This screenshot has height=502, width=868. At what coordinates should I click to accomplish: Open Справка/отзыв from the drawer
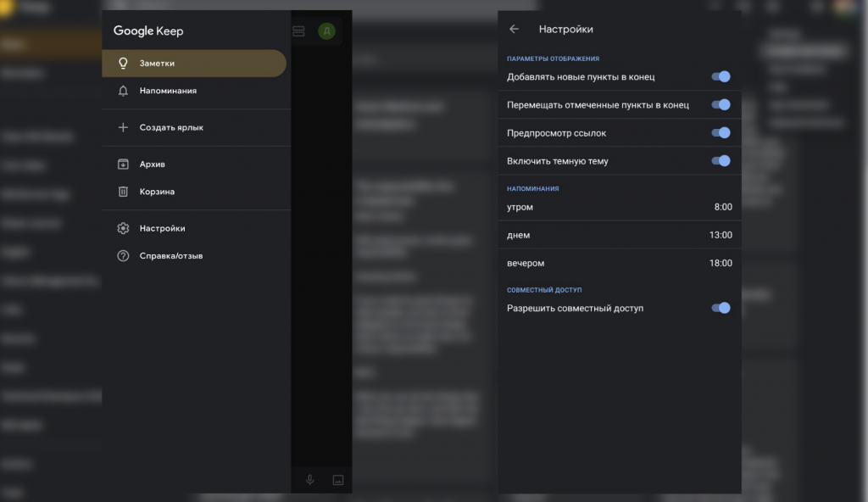[197, 256]
